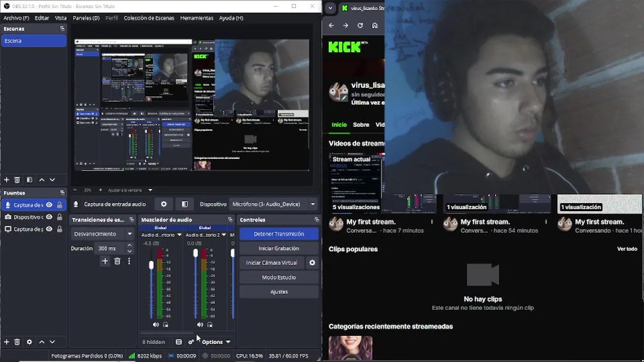The width and height of the screenshot is (644, 362).
Task: Remove transition using trash icon
Action: (x=117, y=261)
